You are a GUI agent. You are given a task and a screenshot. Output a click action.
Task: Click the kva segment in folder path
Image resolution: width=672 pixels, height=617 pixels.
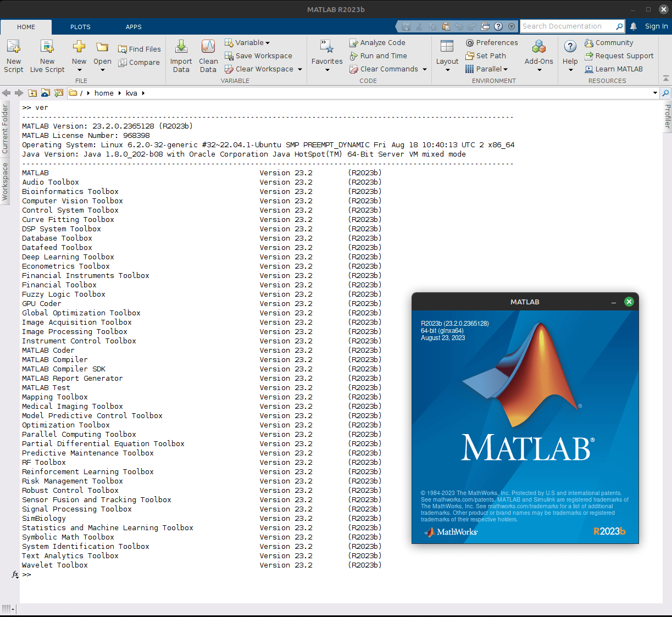coord(131,93)
